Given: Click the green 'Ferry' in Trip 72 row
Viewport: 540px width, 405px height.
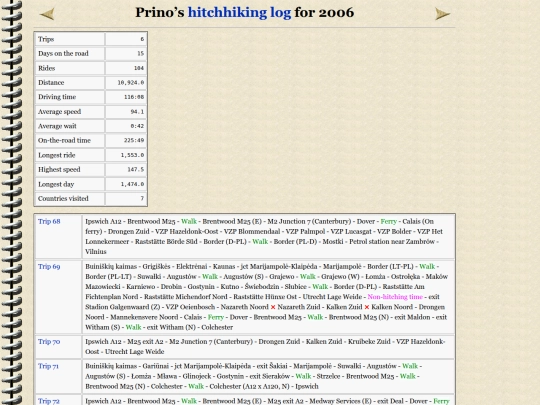Looking at the screenshot, I should (442, 401).
